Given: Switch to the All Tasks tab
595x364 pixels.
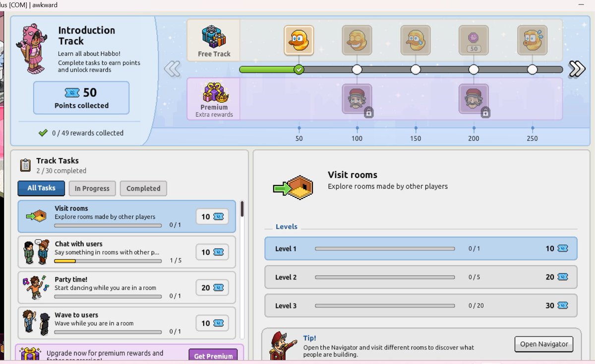Looking at the screenshot, I should (41, 188).
